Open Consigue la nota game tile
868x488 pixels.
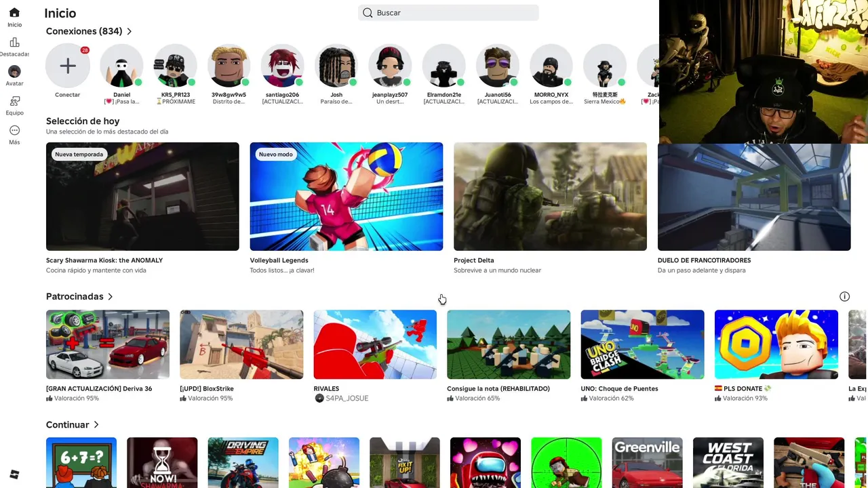[509, 344]
